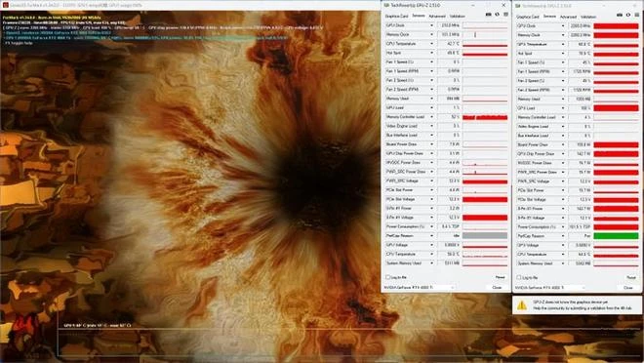The width and height of the screenshot is (644, 363).
Task: Click Power Consumption TDP value in right window
Action: tap(580, 227)
